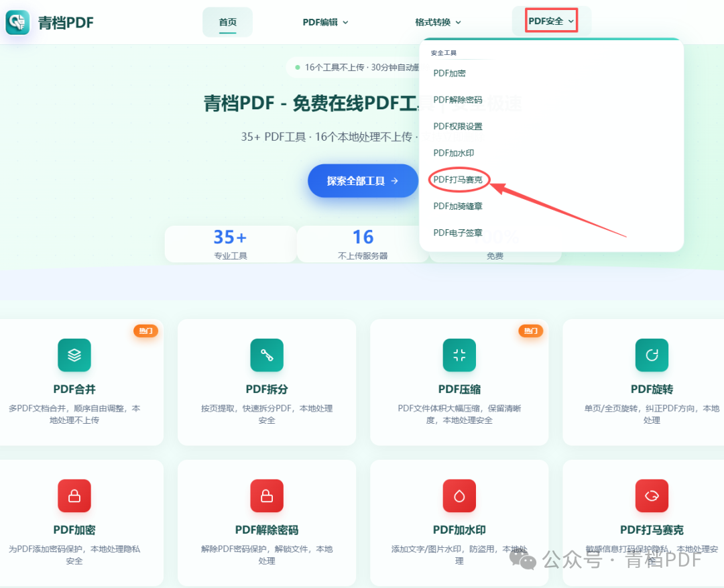Open the PDF合并 card title
Image resolution: width=724 pixels, height=588 pixels.
pyautogui.click(x=74, y=390)
